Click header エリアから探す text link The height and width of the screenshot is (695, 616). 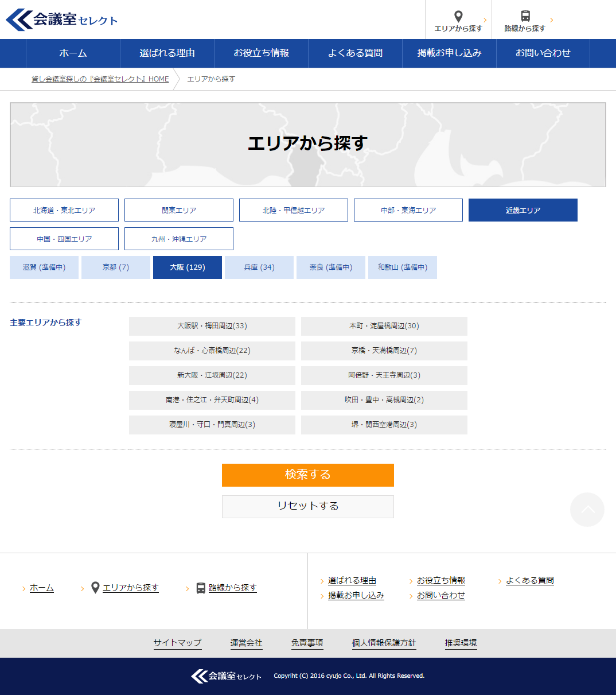458,29
